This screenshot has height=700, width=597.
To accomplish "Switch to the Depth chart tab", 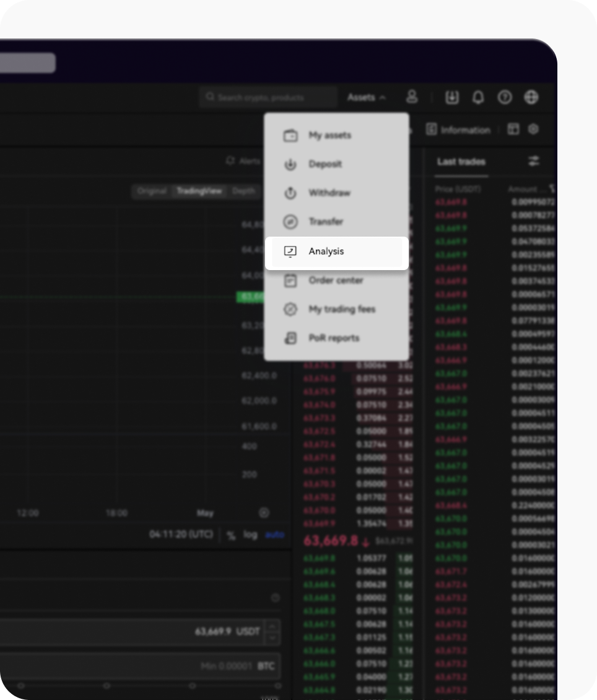I will click(243, 192).
